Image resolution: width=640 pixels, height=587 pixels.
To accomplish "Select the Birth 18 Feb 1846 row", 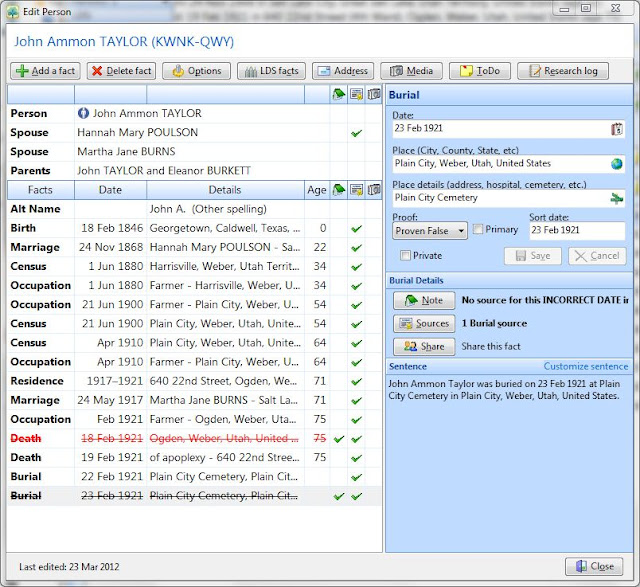I will [x=194, y=228].
